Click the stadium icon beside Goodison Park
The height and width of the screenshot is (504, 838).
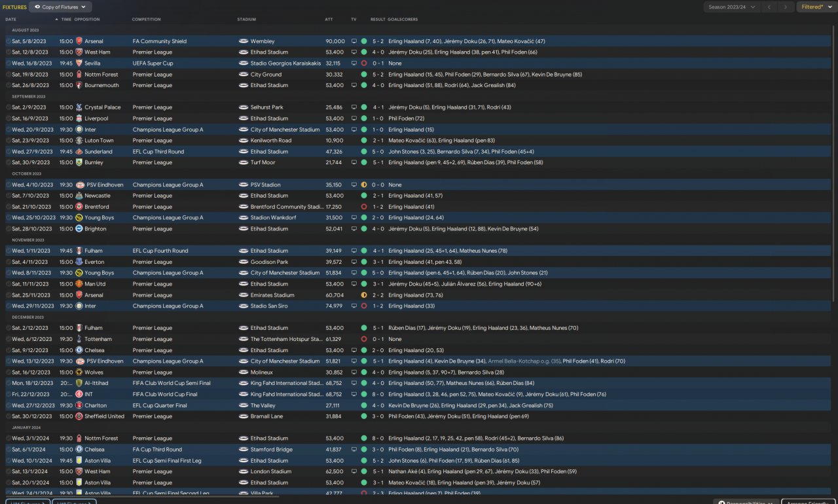click(x=243, y=262)
